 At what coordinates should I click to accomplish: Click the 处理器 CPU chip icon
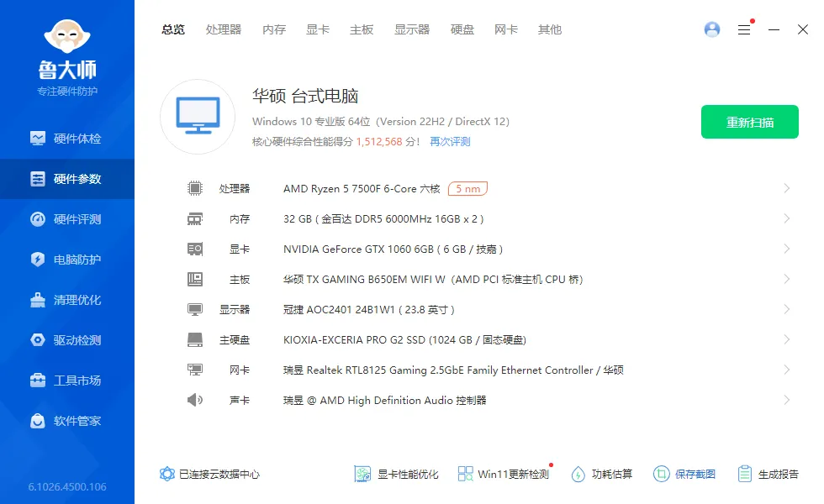(x=195, y=188)
